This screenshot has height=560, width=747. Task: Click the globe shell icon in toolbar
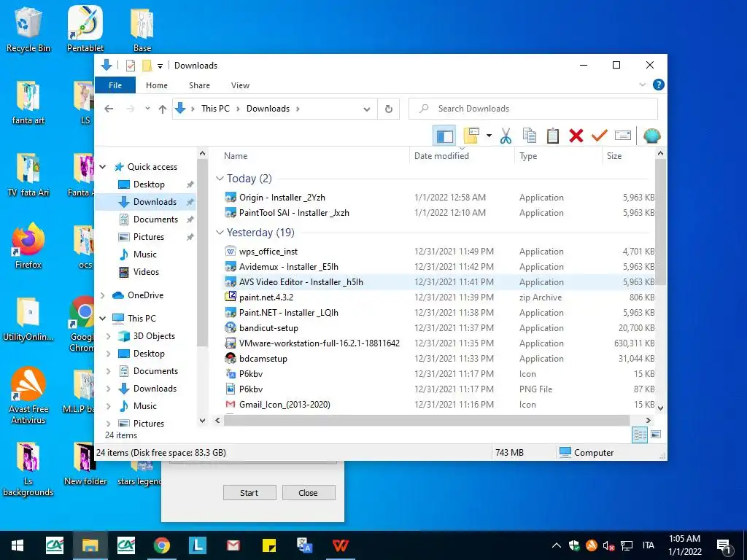(x=651, y=136)
